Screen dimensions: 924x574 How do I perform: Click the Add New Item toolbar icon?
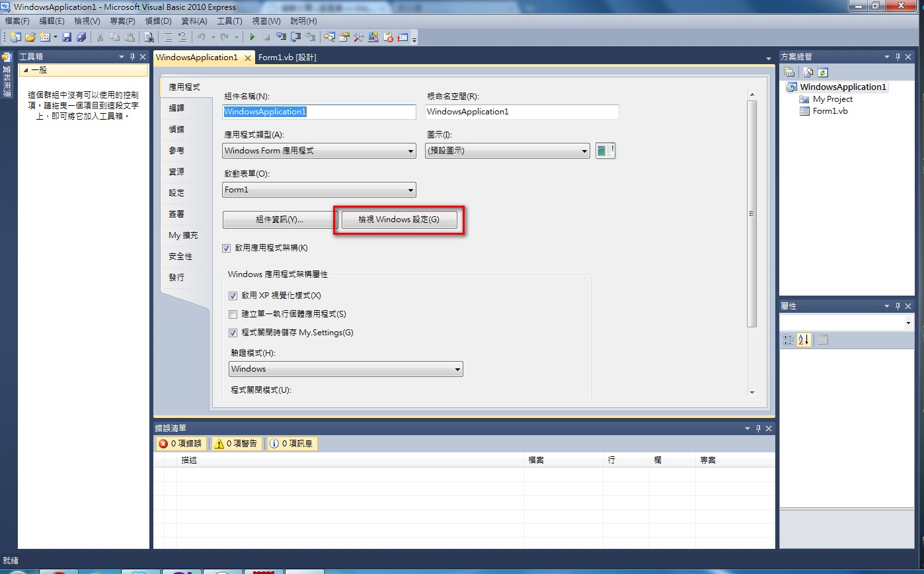[x=46, y=37]
